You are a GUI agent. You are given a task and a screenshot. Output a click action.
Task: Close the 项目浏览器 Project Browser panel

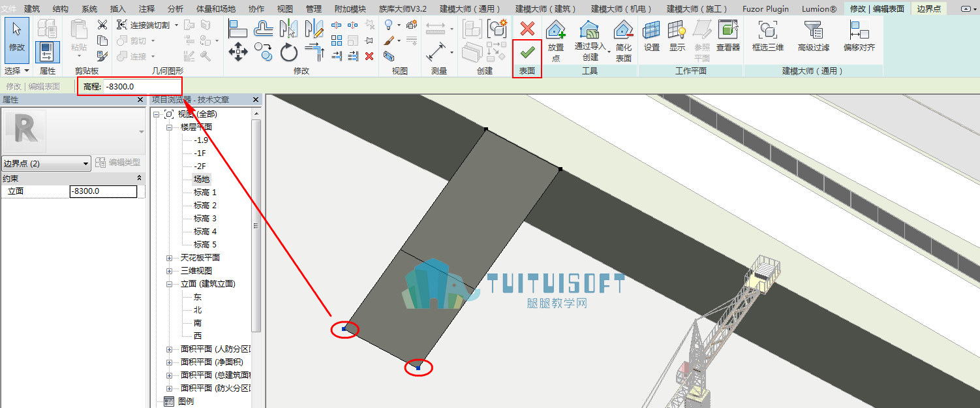[256, 100]
